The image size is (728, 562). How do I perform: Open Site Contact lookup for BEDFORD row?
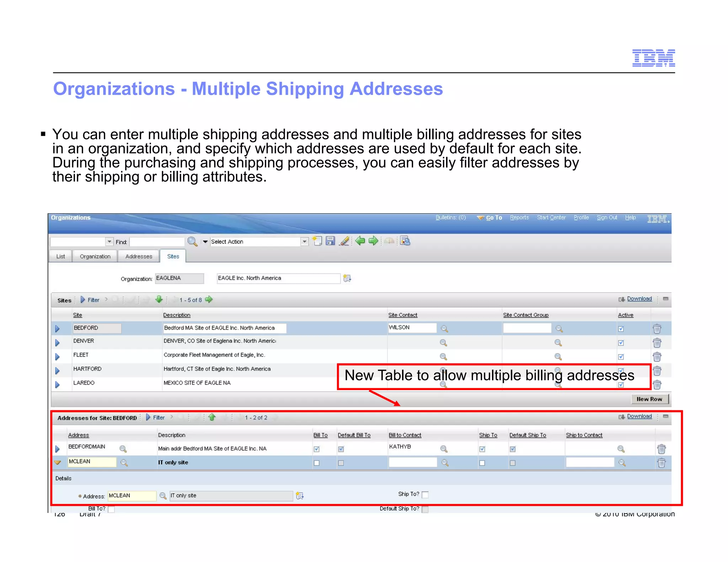click(x=444, y=329)
